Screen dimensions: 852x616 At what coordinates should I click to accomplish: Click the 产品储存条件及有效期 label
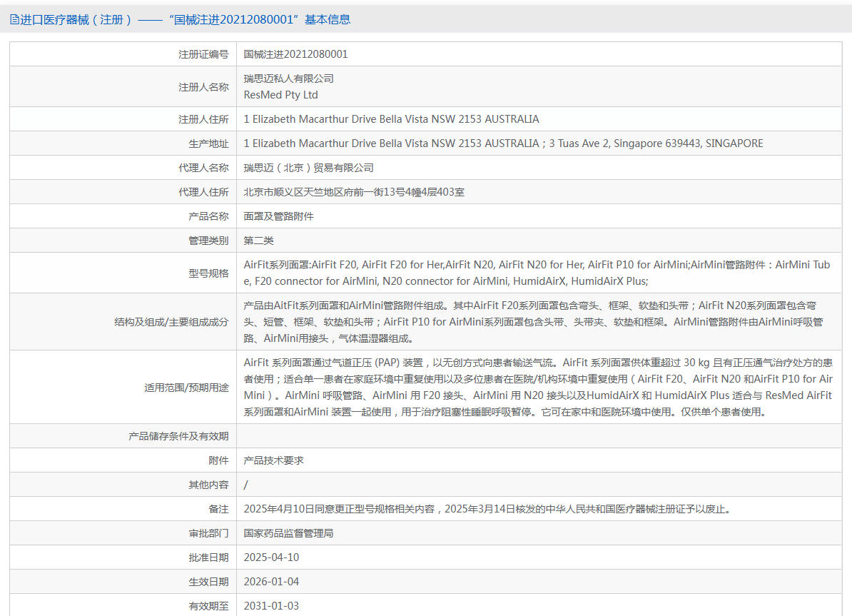click(x=179, y=436)
